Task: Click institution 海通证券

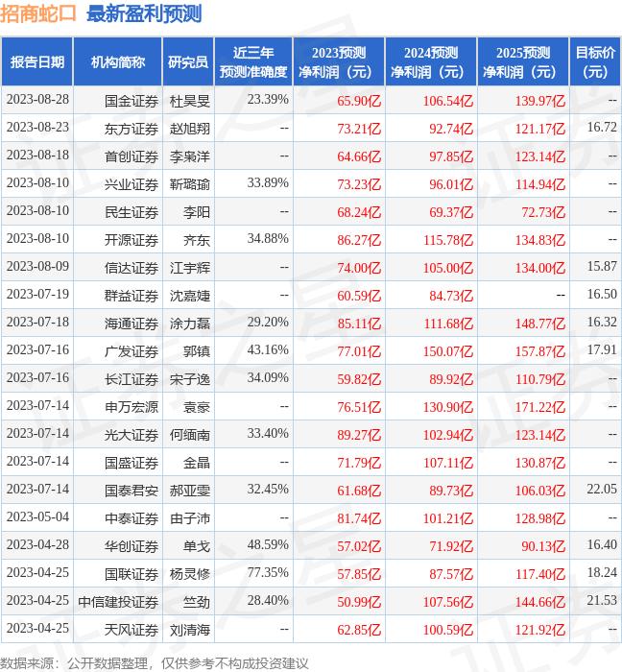Action: (132, 324)
